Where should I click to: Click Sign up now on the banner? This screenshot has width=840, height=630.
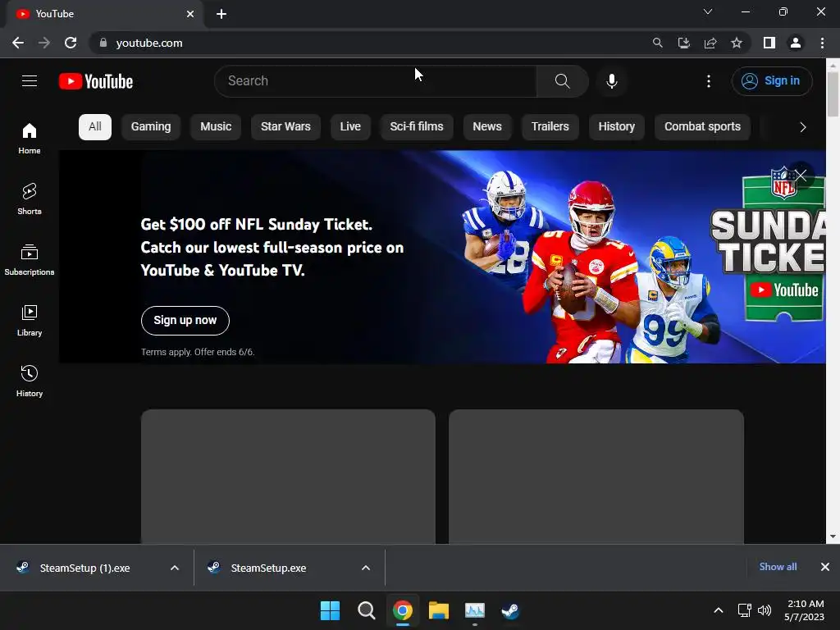(x=185, y=321)
